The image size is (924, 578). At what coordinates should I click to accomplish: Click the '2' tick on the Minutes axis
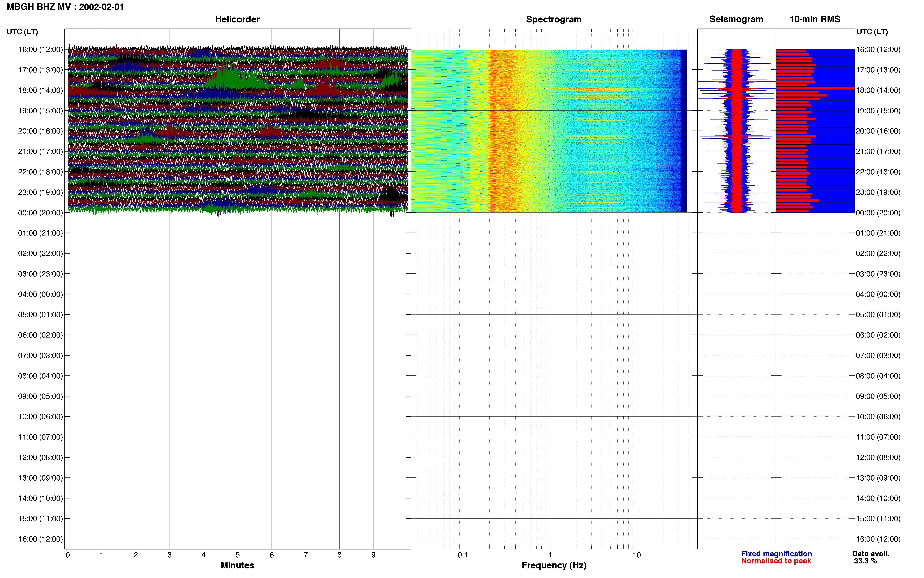(136, 555)
